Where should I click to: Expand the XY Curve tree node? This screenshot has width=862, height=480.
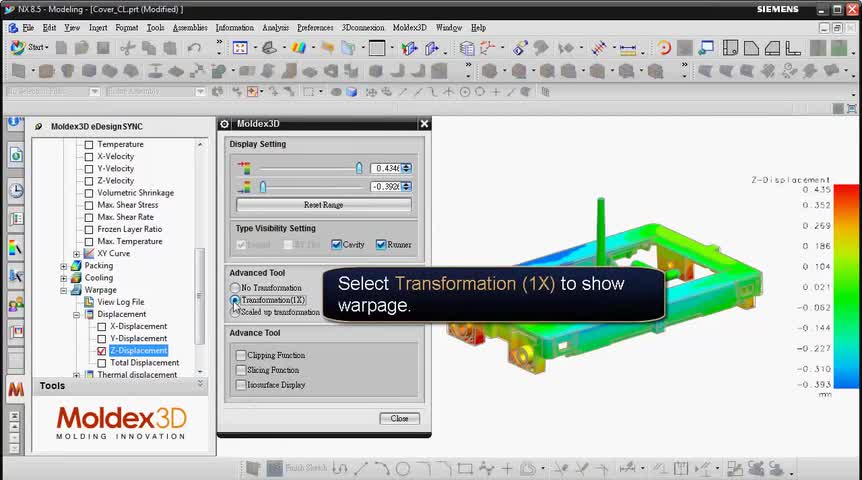[x=76, y=254]
